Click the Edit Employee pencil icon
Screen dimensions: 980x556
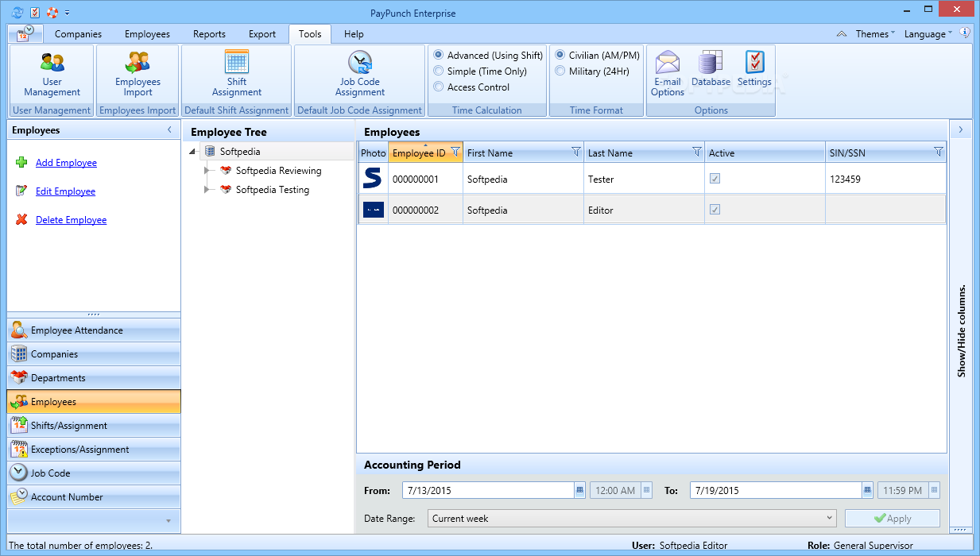(21, 191)
